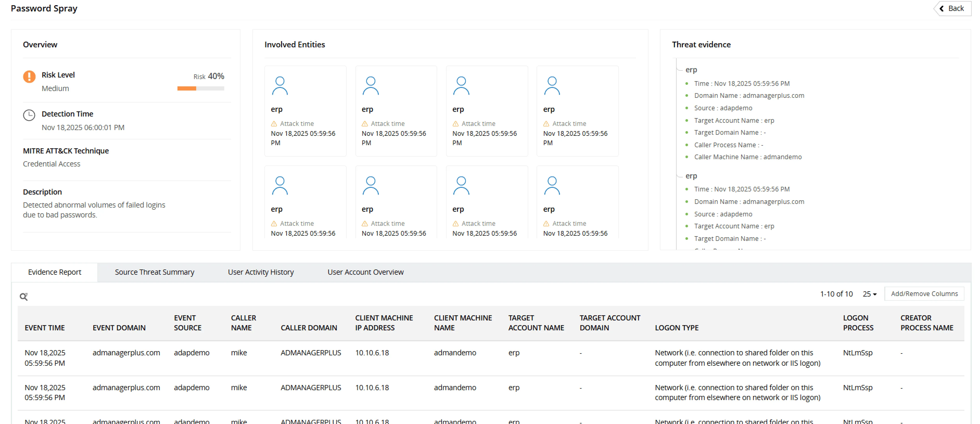
Task: Click the user icon of the first bottom-row erp card
Action: tap(280, 185)
